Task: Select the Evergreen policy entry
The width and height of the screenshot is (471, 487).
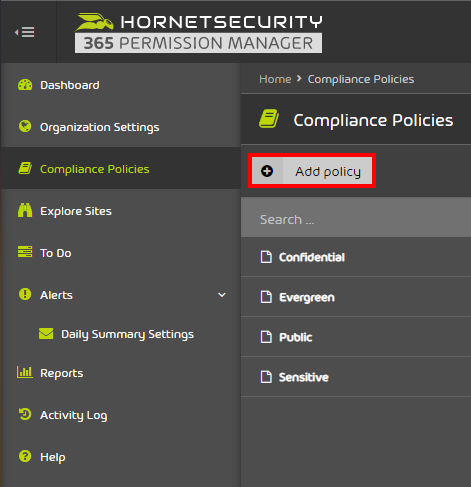Action: [x=356, y=297]
